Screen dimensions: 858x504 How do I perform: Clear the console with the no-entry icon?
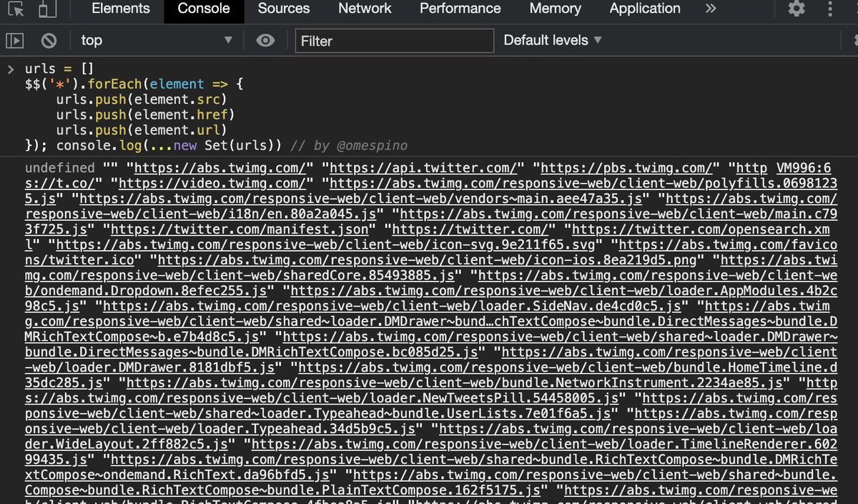pyautogui.click(x=48, y=40)
